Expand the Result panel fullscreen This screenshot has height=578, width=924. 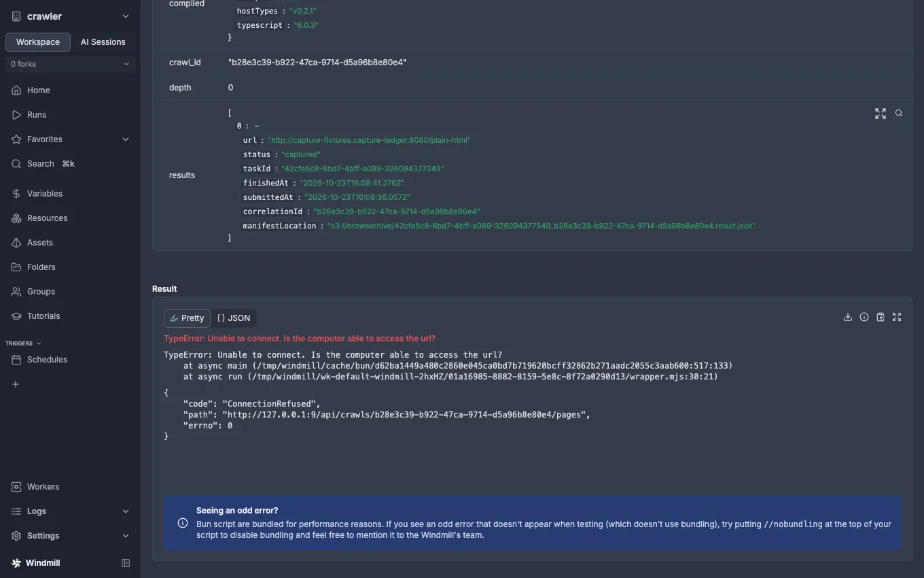[897, 317]
